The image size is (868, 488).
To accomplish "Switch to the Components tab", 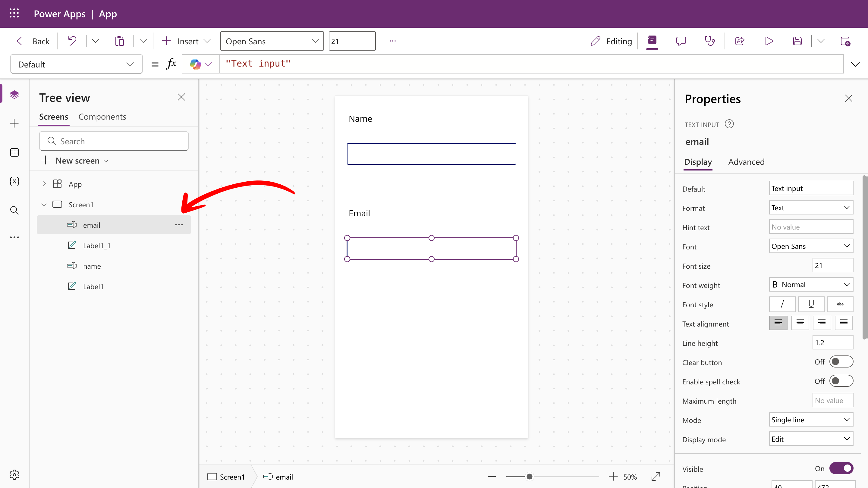I will click(102, 117).
